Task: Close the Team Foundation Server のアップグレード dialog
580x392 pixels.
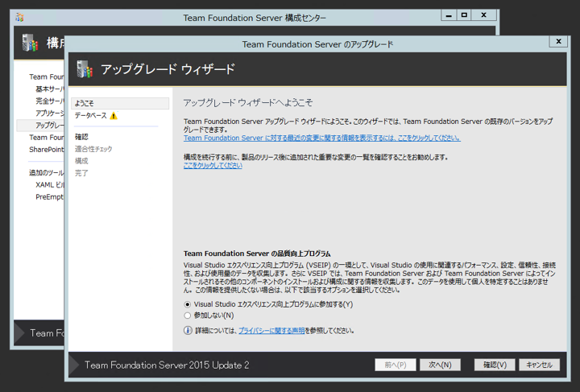Action: point(558,41)
